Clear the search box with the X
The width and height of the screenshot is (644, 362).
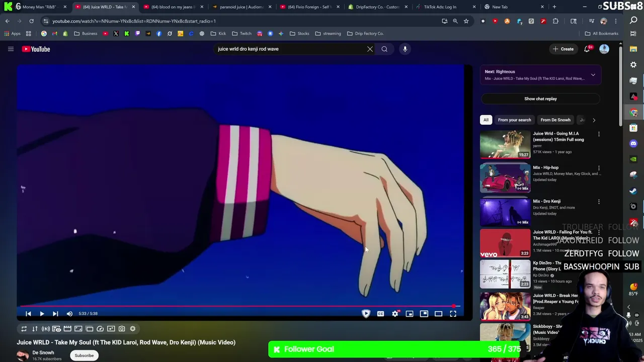[370, 49]
